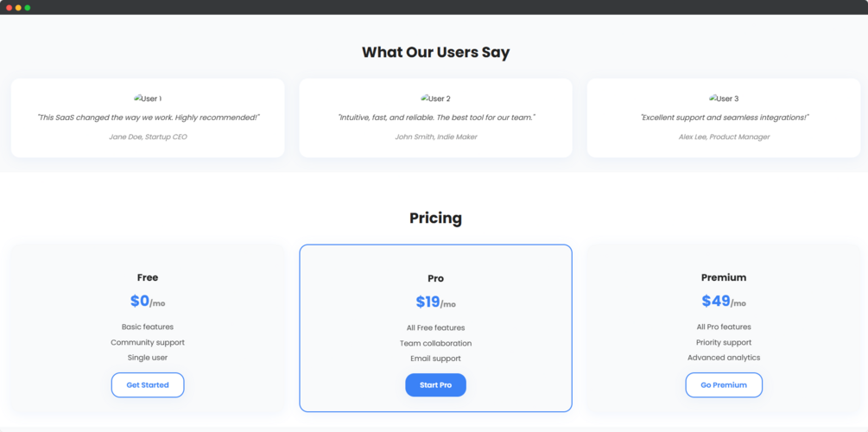868x432 pixels.
Task: Click the $49/mo price text
Action: point(724,302)
